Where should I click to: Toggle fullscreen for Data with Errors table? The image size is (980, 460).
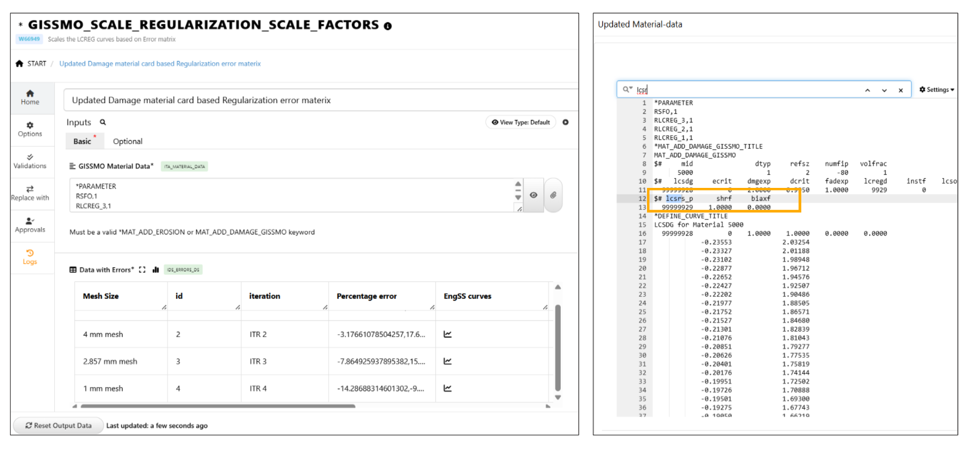(x=142, y=270)
